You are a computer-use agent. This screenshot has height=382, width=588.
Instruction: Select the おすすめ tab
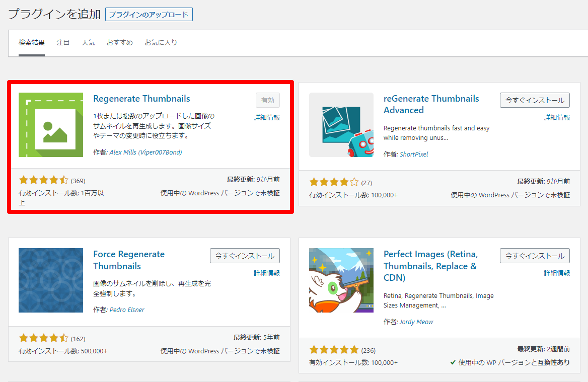[x=120, y=43]
